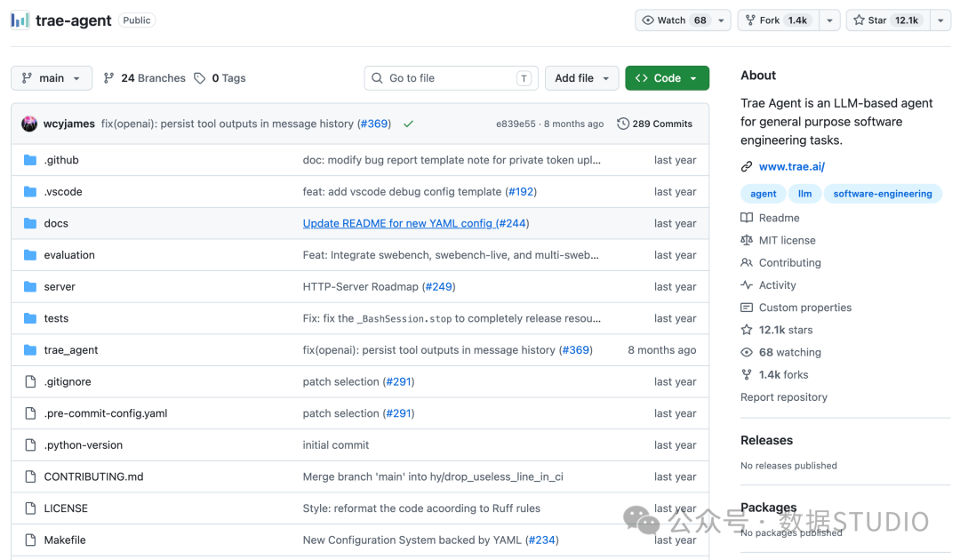Click the tests folder icon

pos(30,318)
